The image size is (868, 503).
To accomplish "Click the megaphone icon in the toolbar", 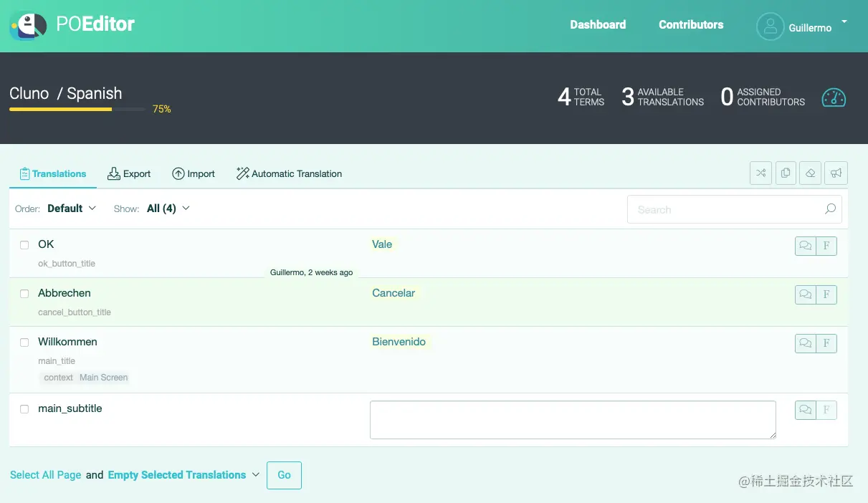I will [x=836, y=173].
